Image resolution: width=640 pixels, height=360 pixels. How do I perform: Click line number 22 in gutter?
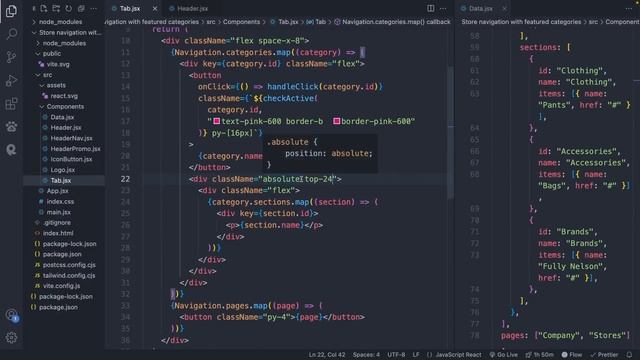click(x=125, y=179)
